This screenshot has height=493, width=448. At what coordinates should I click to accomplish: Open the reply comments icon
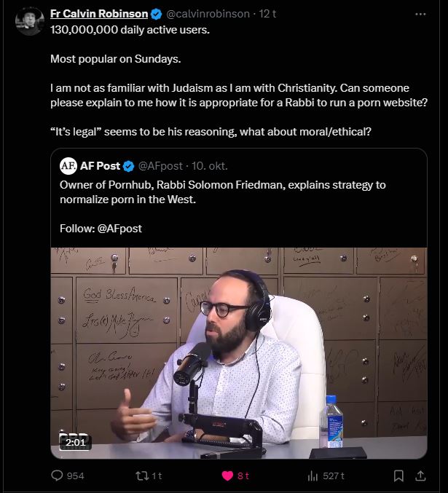click(57, 476)
